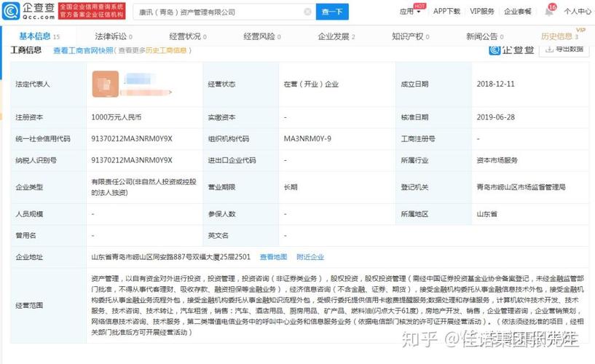The image size is (595, 364).
Task: Click the Qcc.com logo icon
Action: coord(11,11)
